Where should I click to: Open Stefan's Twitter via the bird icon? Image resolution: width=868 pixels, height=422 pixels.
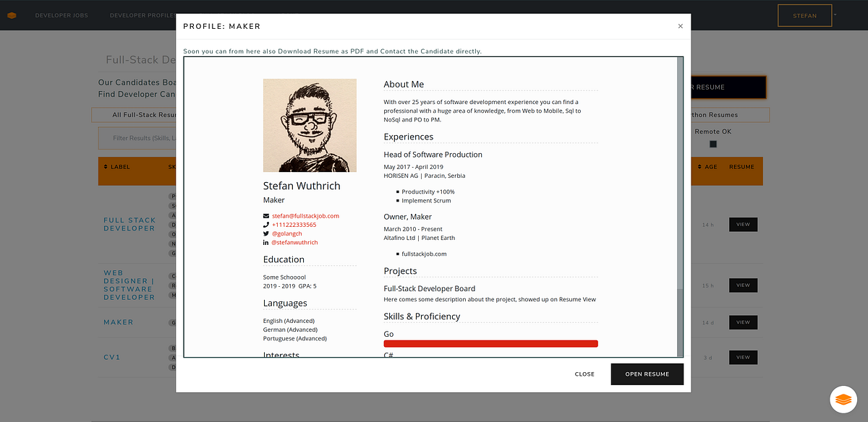pyautogui.click(x=266, y=233)
